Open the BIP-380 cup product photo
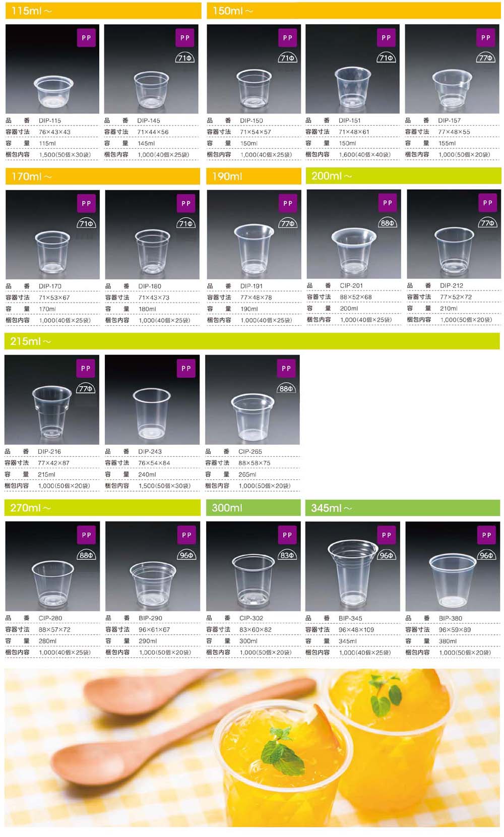The image size is (504, 837). tap(453, 566)
